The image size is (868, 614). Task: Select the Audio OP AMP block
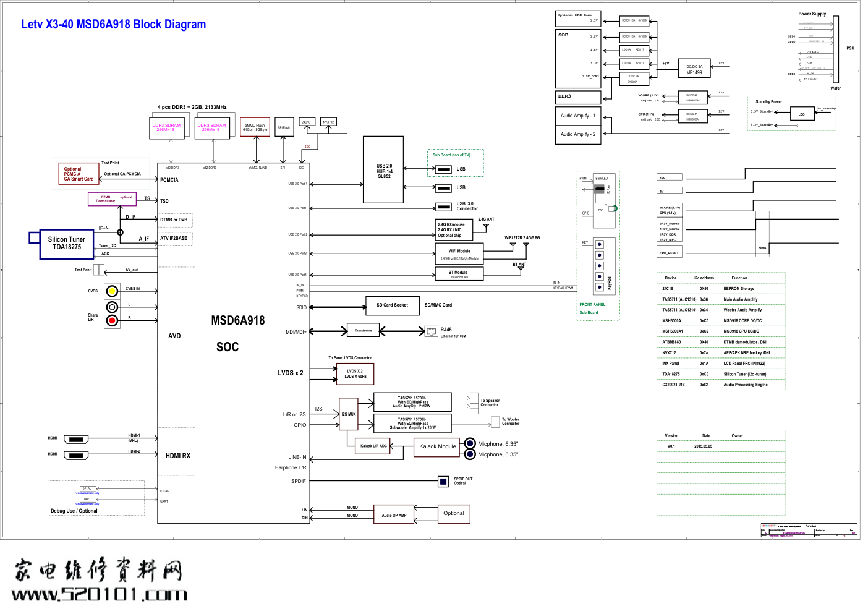(394, 515)
